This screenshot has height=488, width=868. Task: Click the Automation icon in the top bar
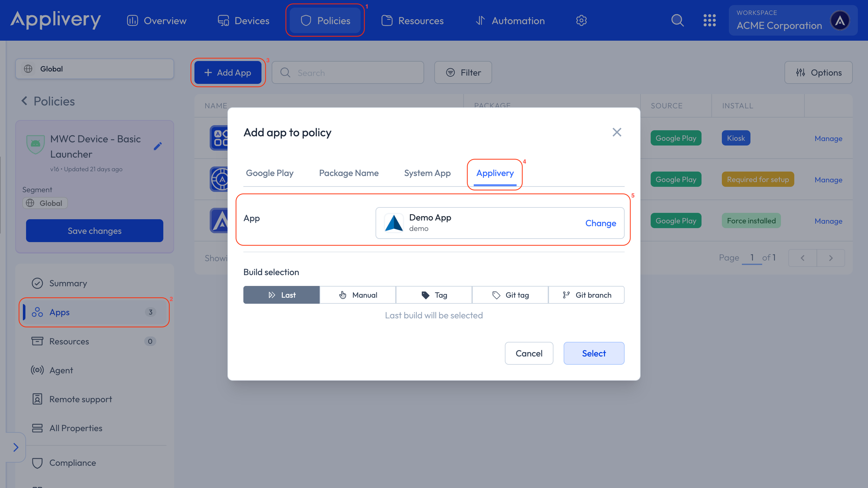[x=480, y=20]
